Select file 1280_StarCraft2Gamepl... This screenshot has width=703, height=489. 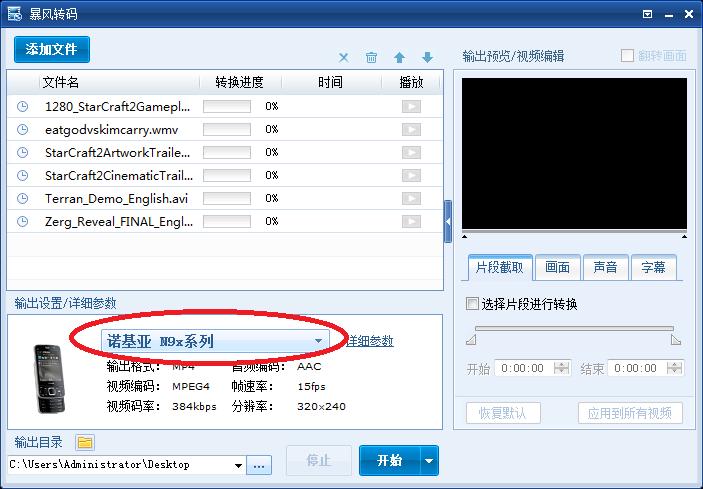click(117, 107)
